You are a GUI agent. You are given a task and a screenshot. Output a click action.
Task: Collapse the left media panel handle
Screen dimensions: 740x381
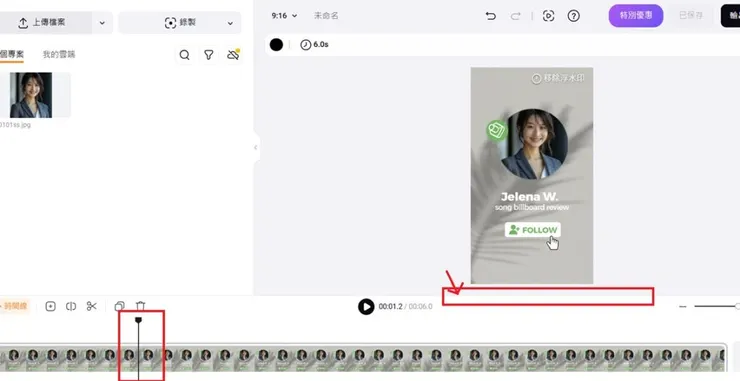pyautogui.click(x=256, y=147)
